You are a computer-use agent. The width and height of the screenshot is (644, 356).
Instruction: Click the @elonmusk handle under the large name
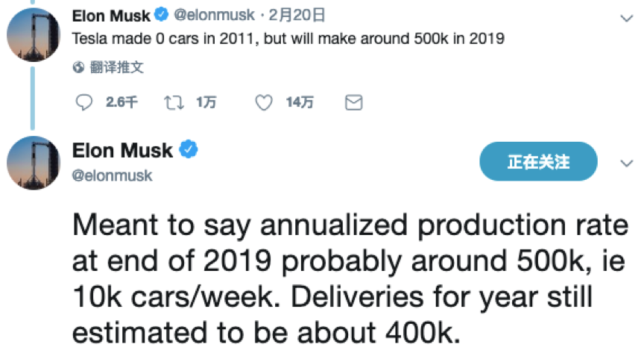click(112, 175)
